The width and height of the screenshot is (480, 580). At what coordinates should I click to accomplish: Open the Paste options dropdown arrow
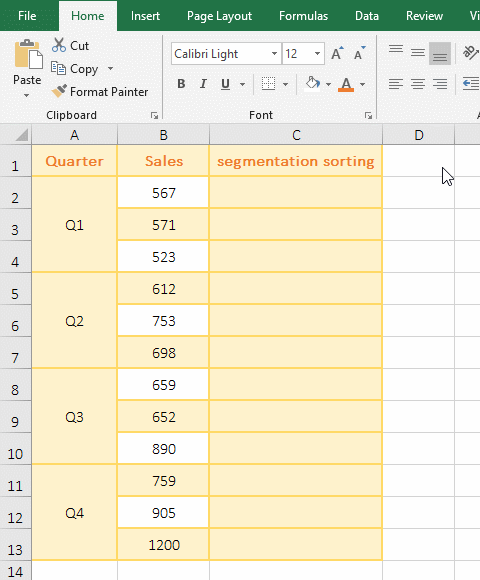click(x=26, y=95)
